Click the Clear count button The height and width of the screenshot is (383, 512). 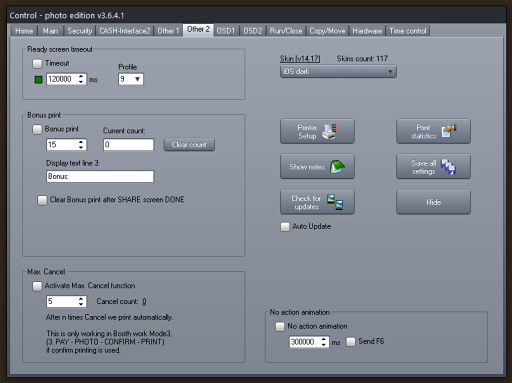(x=189, y=145)
